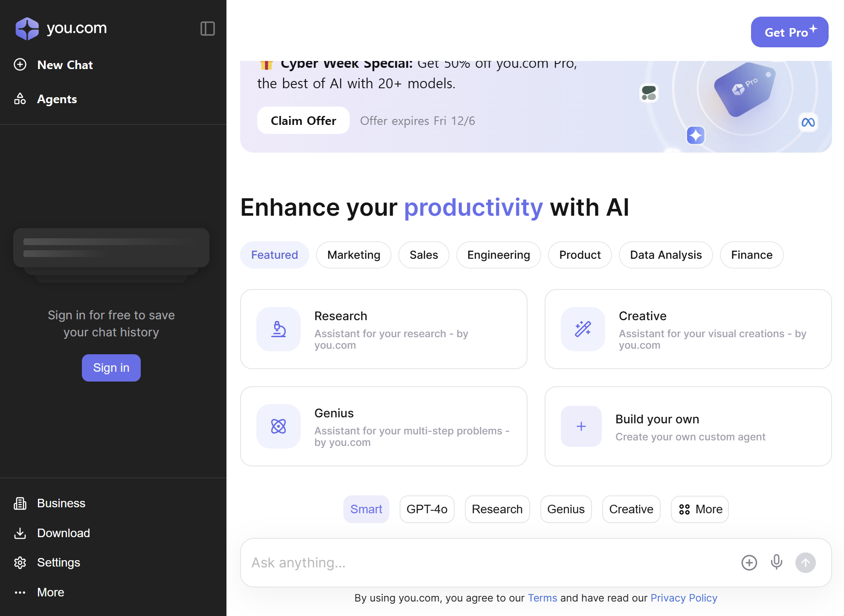This screenshot has width=844, height=616.
Task: Click the "Enhance your productivity with AI" heading
Action: click(435, 208)
